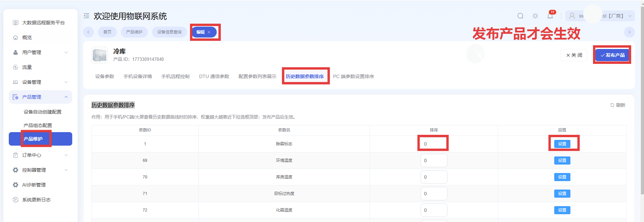Click the 流量 icon in sidebar
Viewport: 644px width, 222px height.
point(16,67)
